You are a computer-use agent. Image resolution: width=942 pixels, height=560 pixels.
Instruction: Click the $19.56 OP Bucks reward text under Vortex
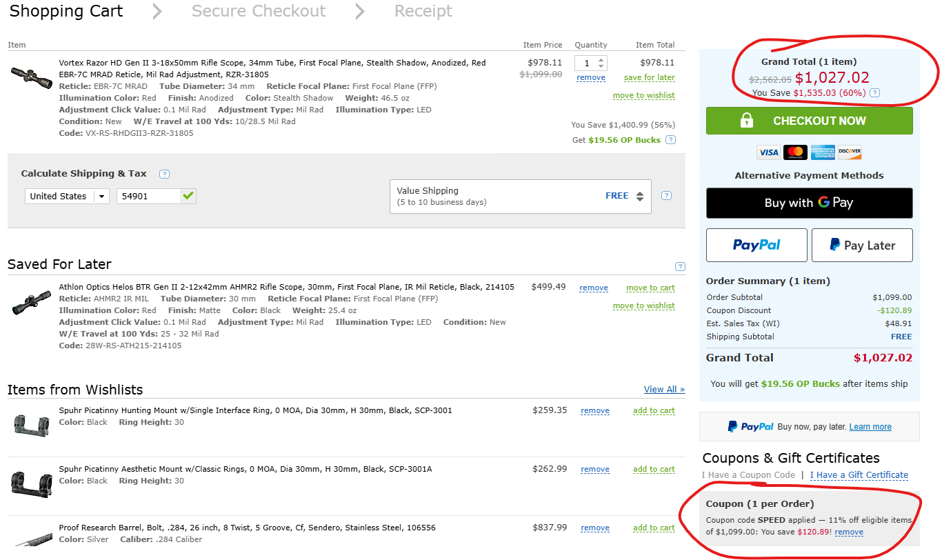coord(624,140)
